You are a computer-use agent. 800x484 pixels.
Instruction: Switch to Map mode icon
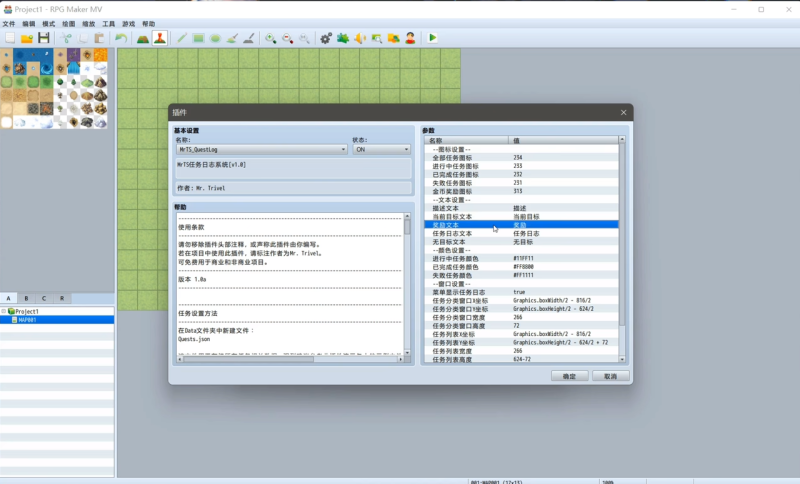click(143, 38)
